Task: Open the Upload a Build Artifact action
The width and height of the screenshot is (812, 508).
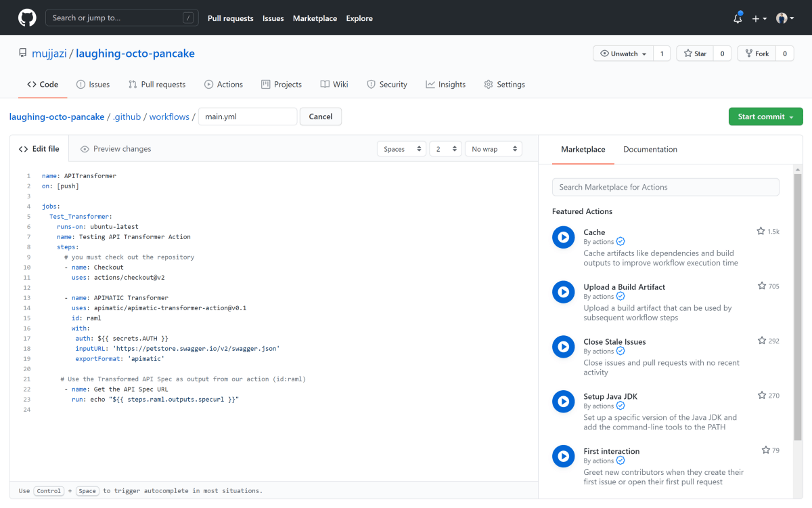Action: (x=624, y=287)
